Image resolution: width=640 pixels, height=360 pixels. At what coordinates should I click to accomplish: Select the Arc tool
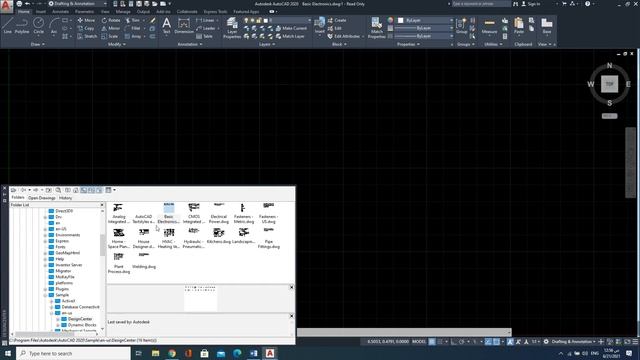point(53,26)
